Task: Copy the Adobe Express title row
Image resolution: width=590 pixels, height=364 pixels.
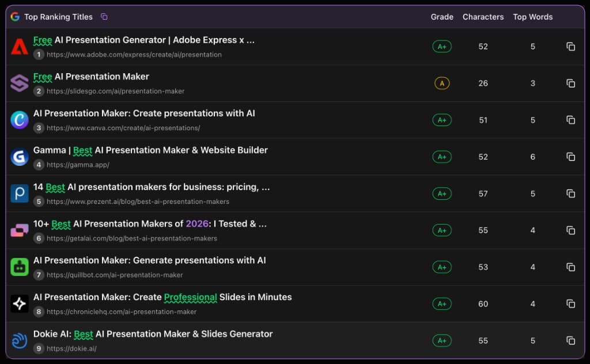Action: click(x=570, y=46)
